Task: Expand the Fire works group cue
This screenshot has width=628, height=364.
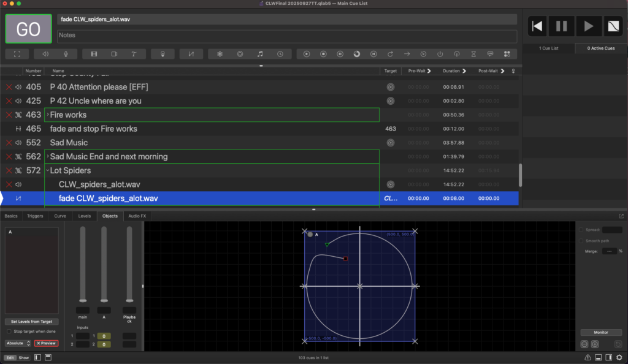Action: pyautogui.click(x=48, y=115)
